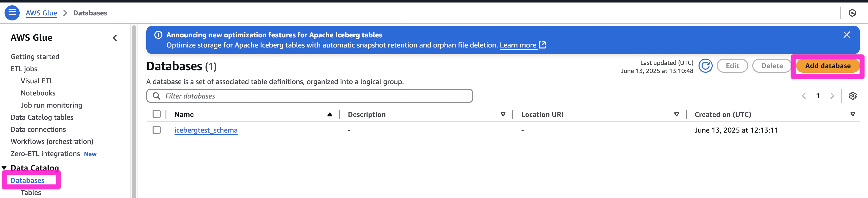Refresh the databases list

[705, 66]
